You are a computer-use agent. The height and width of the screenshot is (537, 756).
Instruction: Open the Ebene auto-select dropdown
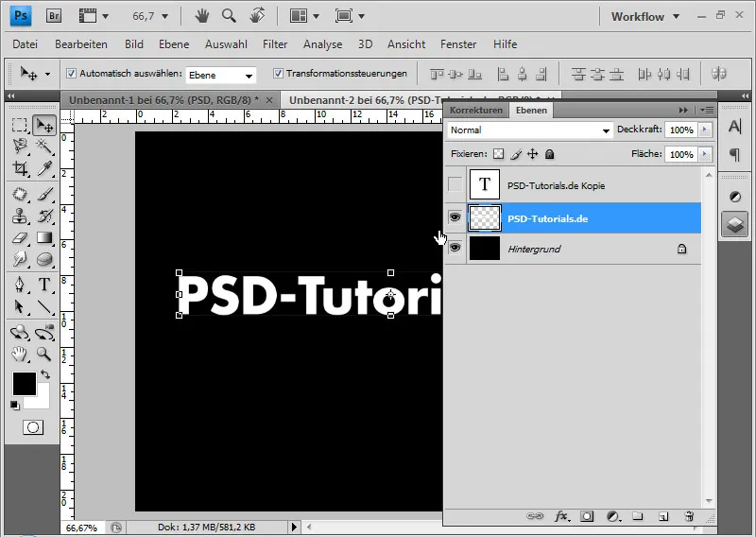tap(220, 76)
